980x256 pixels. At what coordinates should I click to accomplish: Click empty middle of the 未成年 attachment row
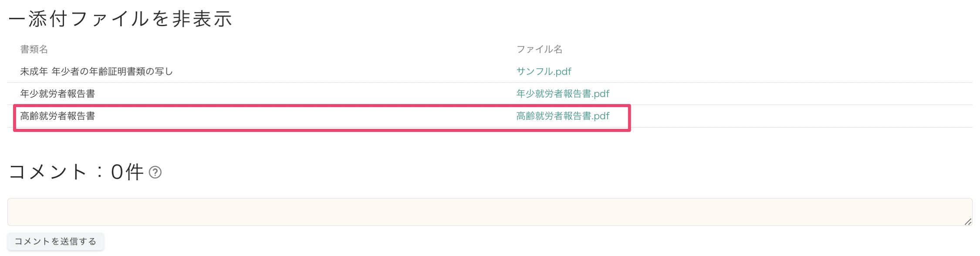pyautogui.click(x=344, y=71)
